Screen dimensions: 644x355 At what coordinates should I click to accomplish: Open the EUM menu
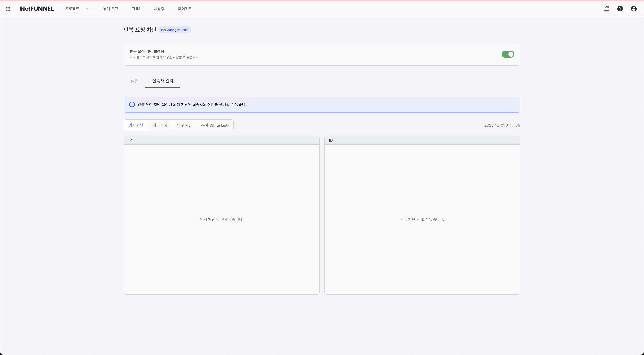[x=136, y=9]
